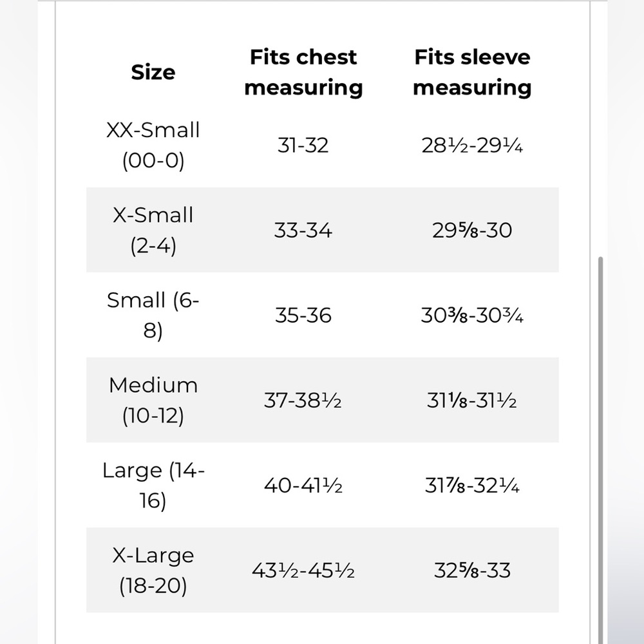Click sleeve measurement 28½-29¼
The image size is (644, 644).
coord(472,146)
